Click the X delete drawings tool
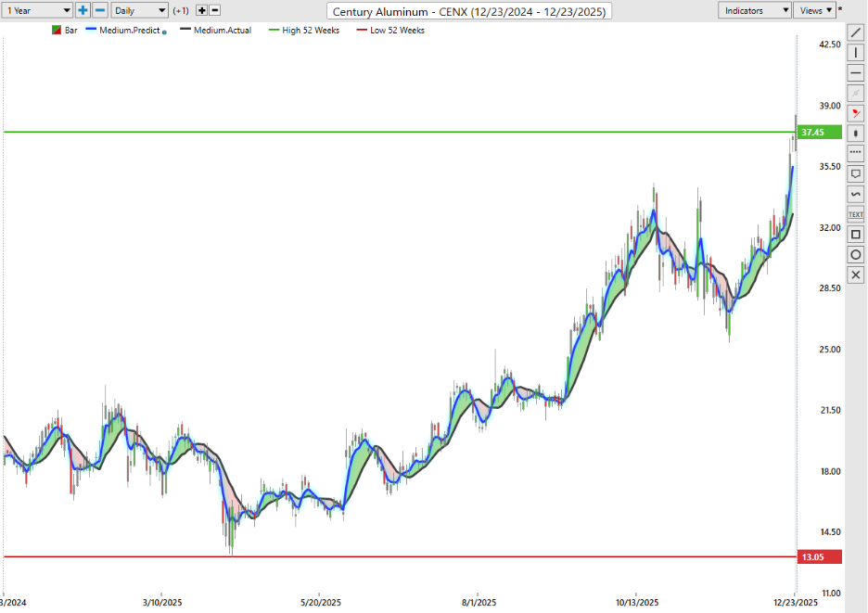This screenshot has width=868, height=613. click(x=856, y=275)
